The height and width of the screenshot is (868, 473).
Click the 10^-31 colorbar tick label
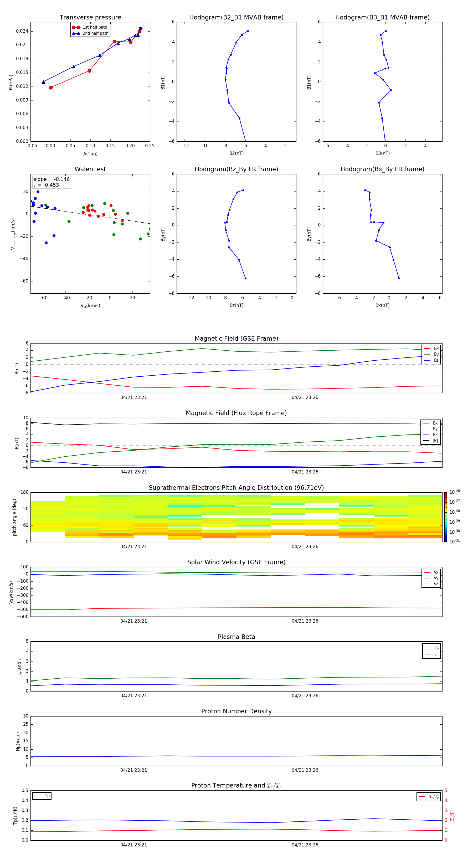tap(455, 542)
